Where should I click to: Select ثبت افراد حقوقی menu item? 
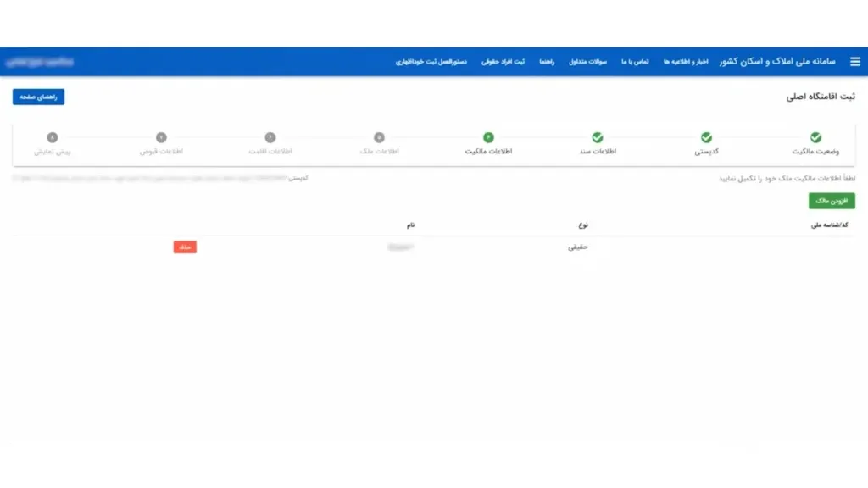504,63
